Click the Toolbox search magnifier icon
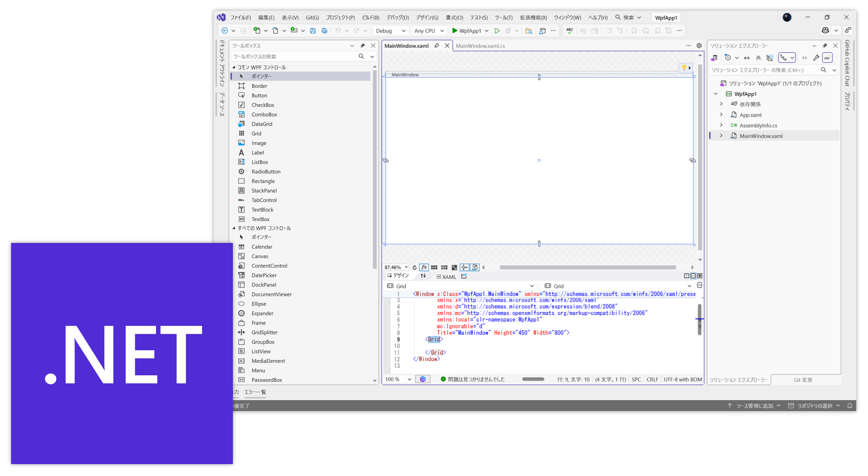The height and width of the screenshot is (476, 868). 361,57
